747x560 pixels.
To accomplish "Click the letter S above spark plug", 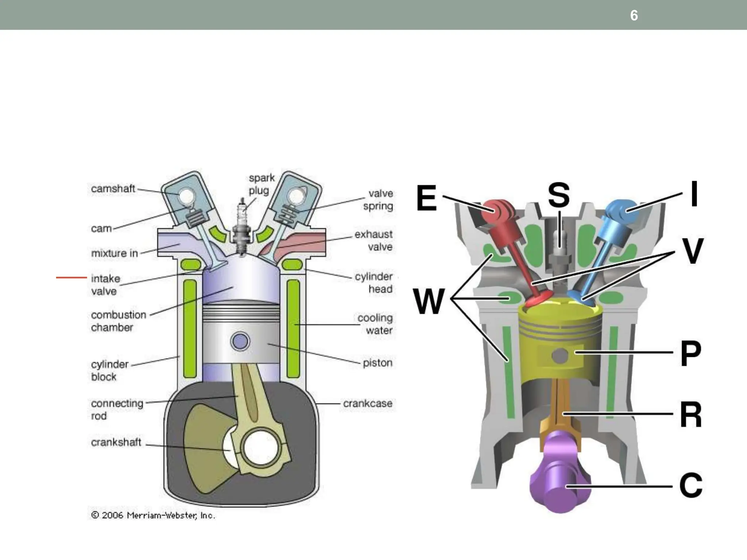I will point(558,195).
